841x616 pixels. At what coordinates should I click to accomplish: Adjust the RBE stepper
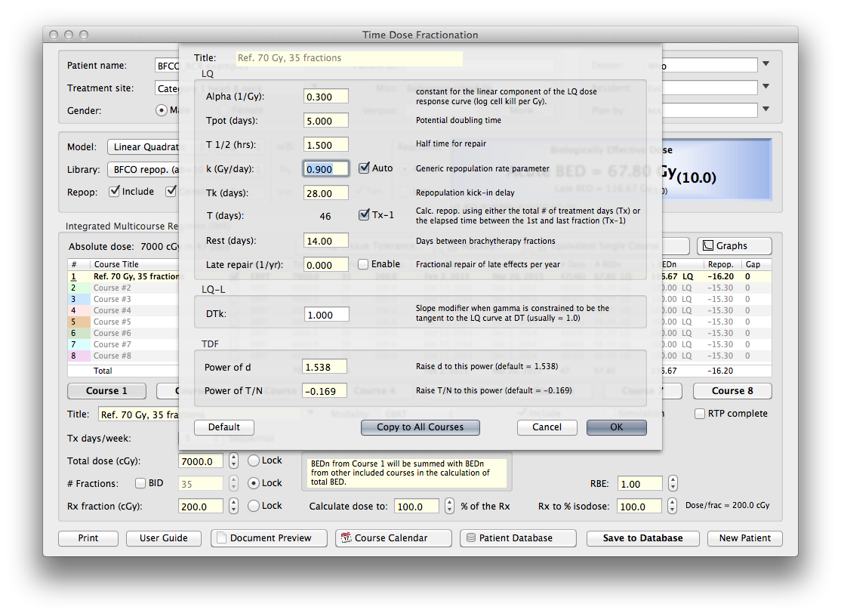coord(673,484)
